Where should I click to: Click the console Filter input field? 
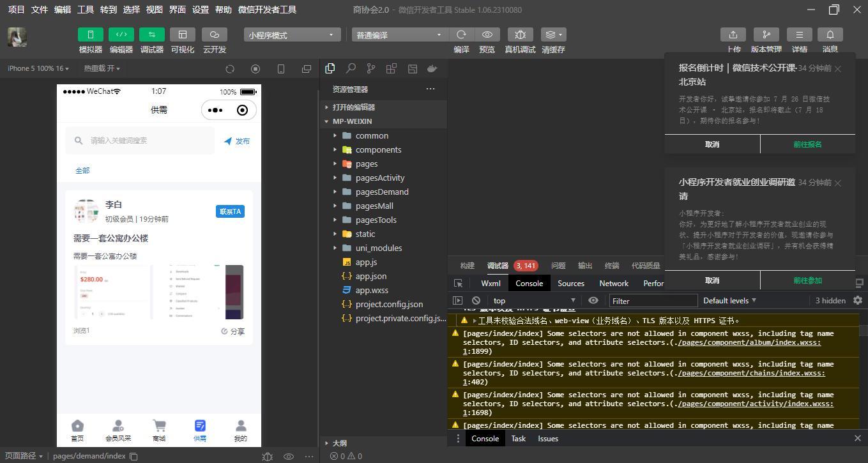tap(653, 301)
